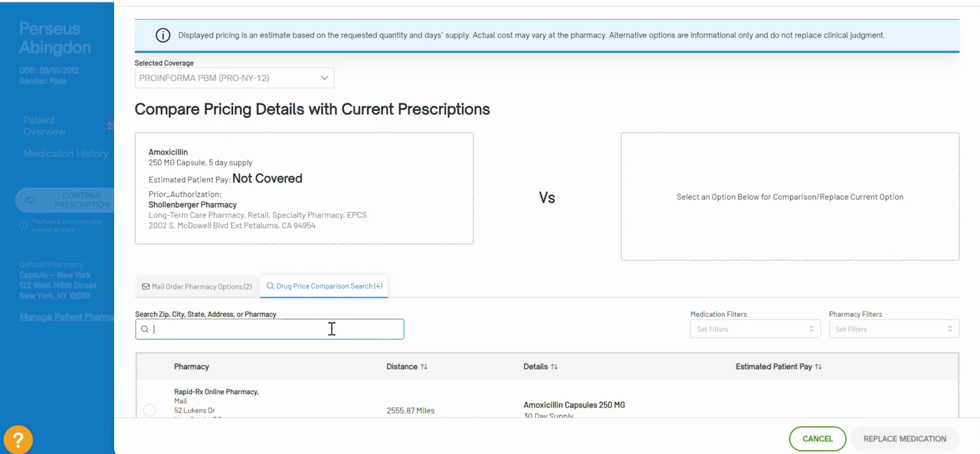The height and width of the screenshot is (454, 980).
Task: Open the Pharmacy Filters Set Filters dropdown
Action: [894, 329]
